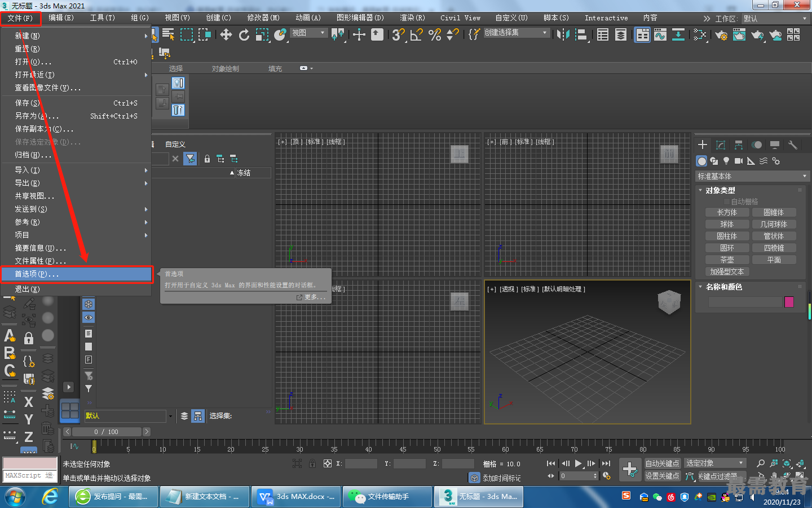Select the Space Warps category icon
The image size is (812, 508).
764,161
